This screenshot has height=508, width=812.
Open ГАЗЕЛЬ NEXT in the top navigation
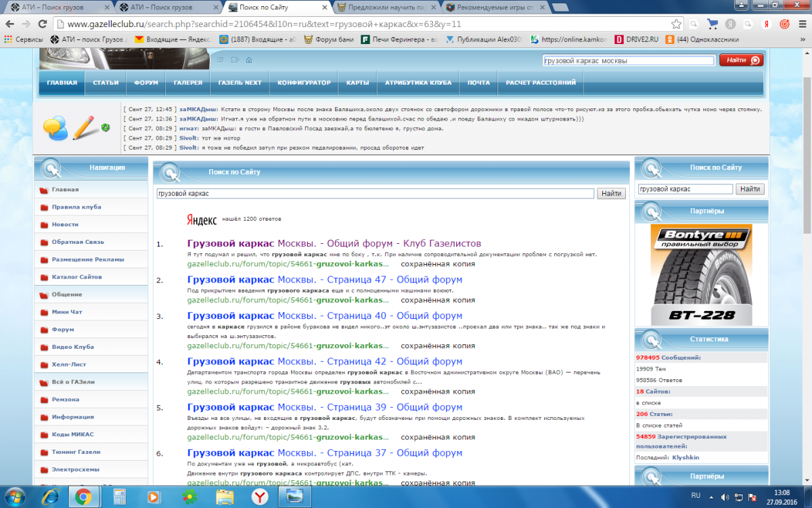240,83
